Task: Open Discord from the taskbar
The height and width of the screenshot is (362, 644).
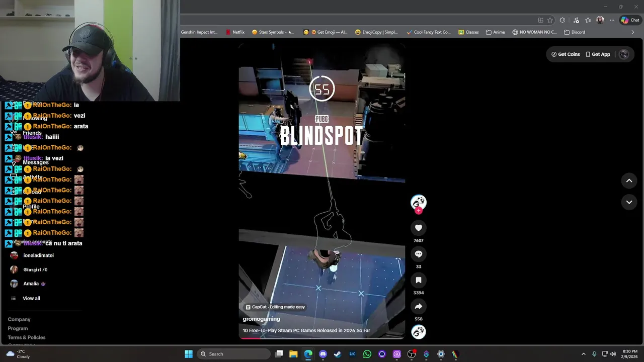Action: [323, 354]
